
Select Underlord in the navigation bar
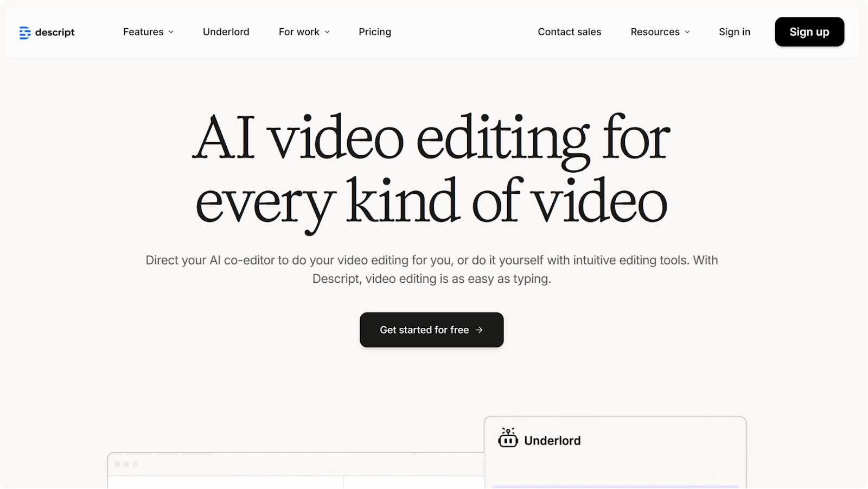pyautogui.click(x=226, y=32)
